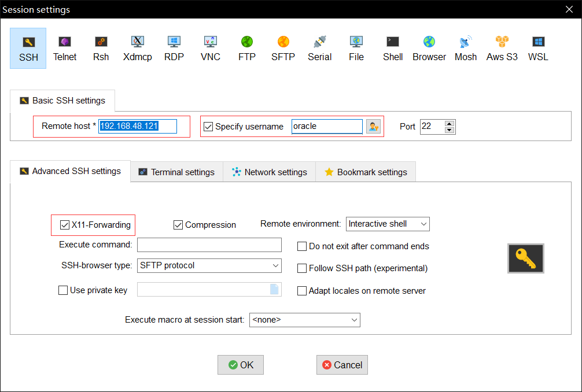Viewport: 582px width, 392px height.
Task: Select the FTP session icon
Action: [247, 48]
